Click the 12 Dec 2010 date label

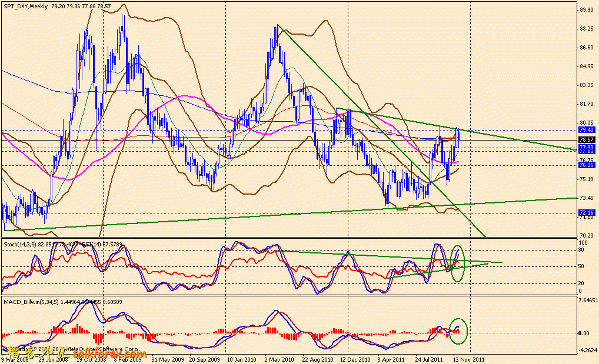pos(355,359)
